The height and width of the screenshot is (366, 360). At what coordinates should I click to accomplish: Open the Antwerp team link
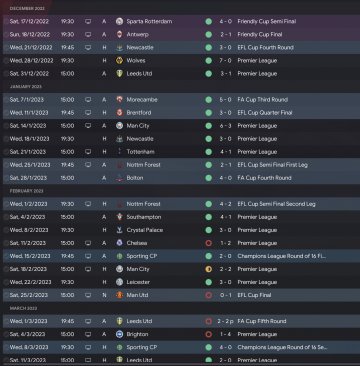pos(138,34)
